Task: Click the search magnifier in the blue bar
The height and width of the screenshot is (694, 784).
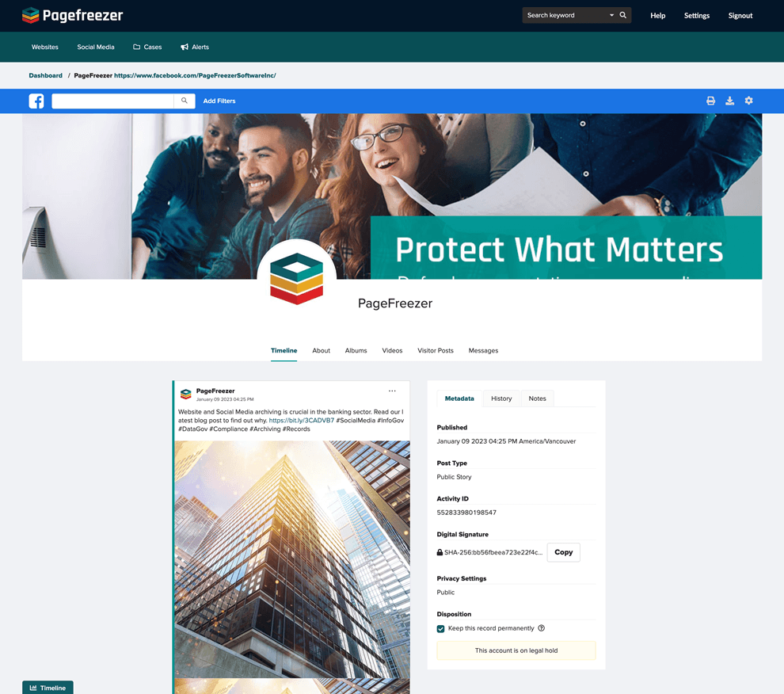Action: pos(185,101)
